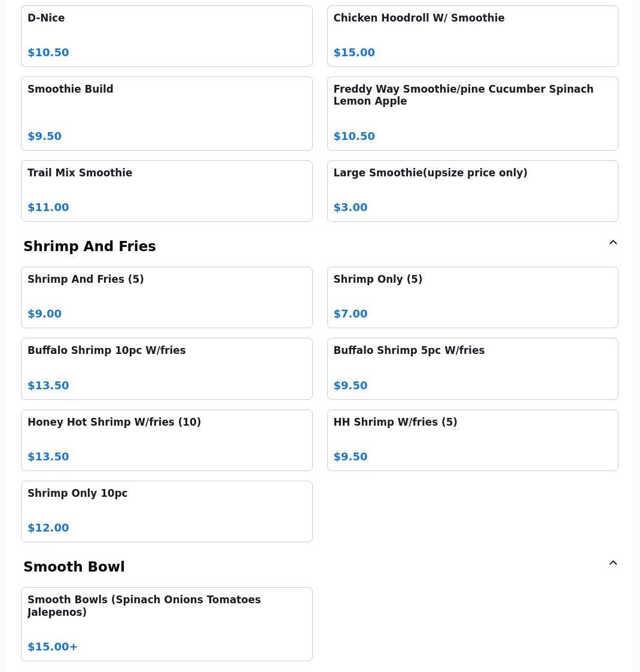This screenshot has width=640, height=672.
Task: Select Shrimp Only (5) card
Action: [473, 297]
